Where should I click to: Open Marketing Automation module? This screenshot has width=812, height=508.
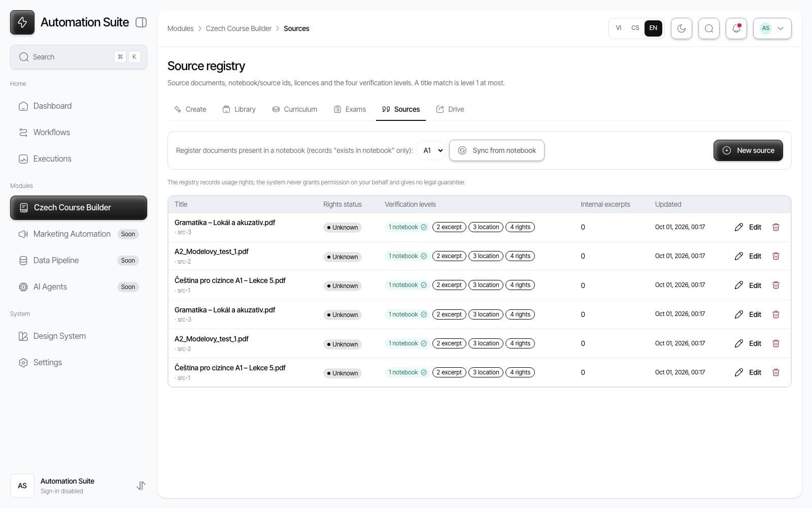point(79,234)
